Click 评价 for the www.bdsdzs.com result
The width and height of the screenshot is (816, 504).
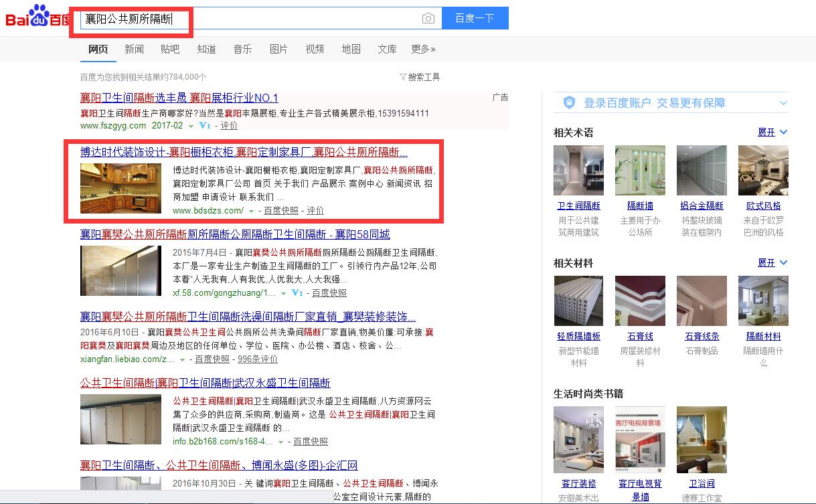(315, 211)
